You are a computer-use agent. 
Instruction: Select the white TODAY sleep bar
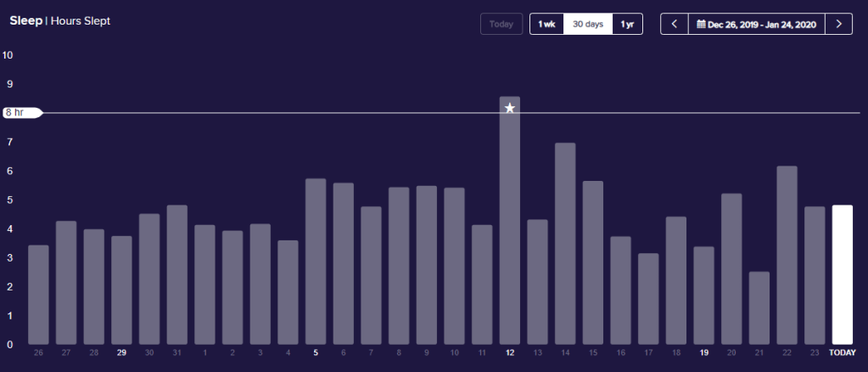843,274
